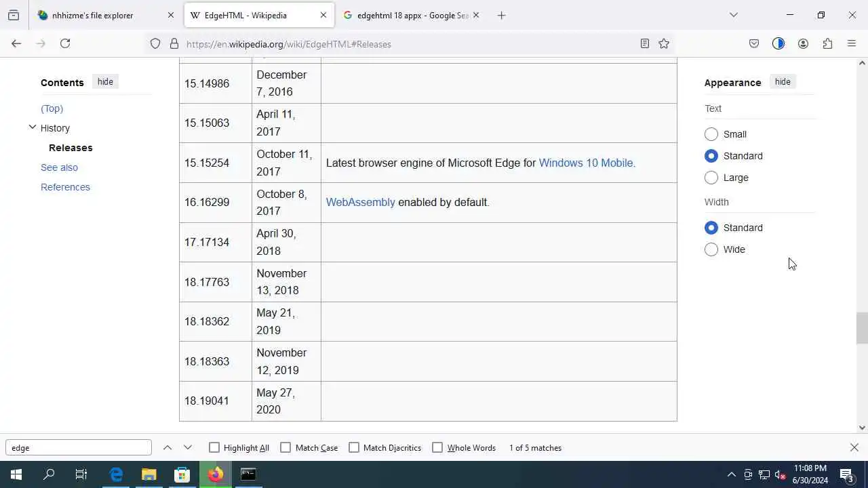
Task: Click the page vertical scrollbar thumb
Action: point(862,328)
